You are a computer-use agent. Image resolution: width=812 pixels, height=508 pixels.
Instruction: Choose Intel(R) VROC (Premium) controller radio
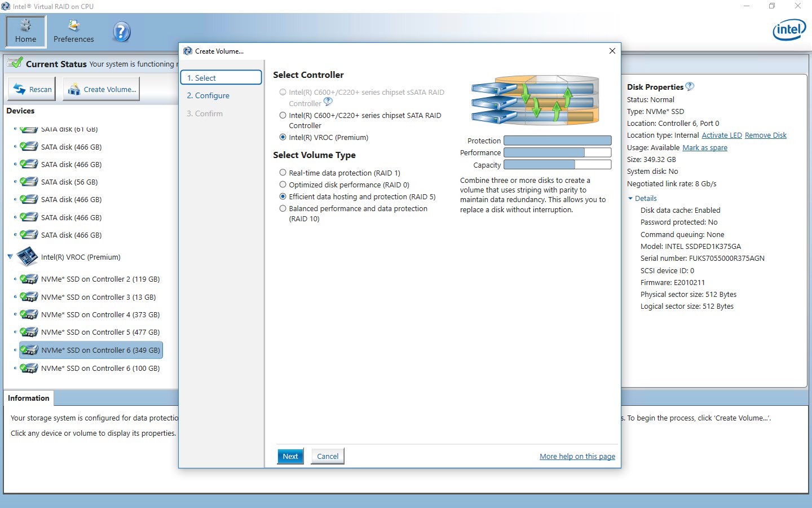coord(283,137)
